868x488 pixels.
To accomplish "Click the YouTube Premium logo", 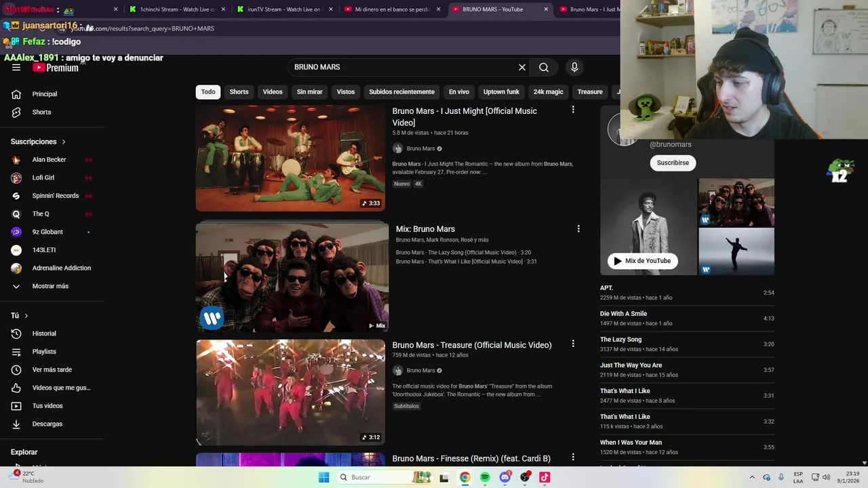I will pos(56,68).
